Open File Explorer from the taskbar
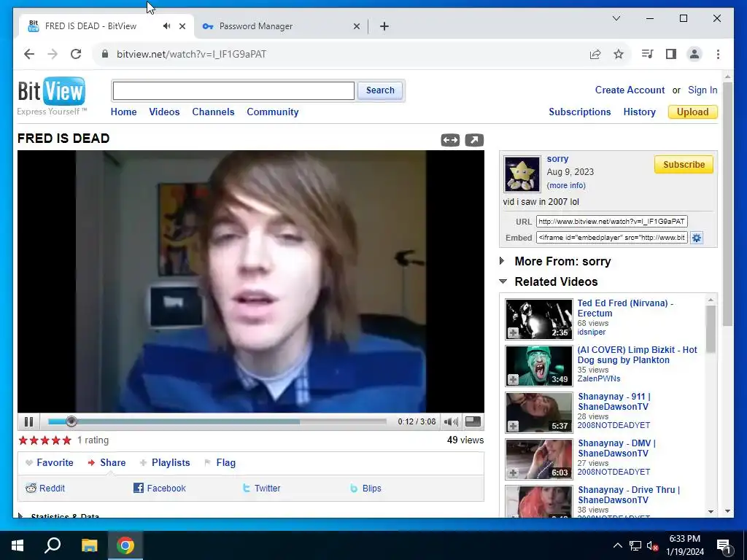 click(89, 545)
